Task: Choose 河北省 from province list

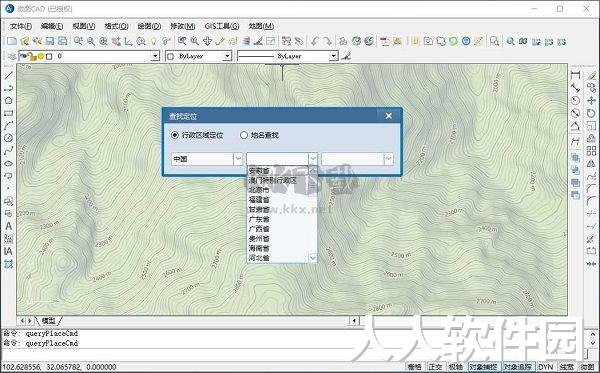Action: point(259,258)
